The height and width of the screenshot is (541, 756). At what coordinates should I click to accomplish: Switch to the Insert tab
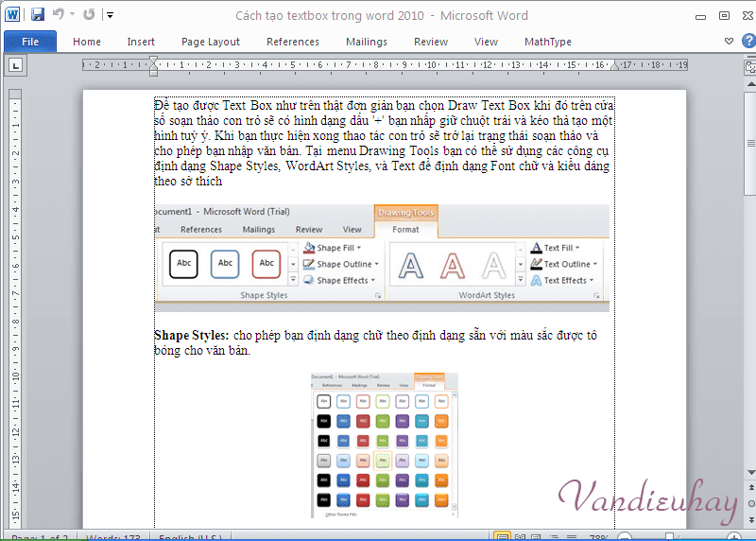click(x=141, y=42)
